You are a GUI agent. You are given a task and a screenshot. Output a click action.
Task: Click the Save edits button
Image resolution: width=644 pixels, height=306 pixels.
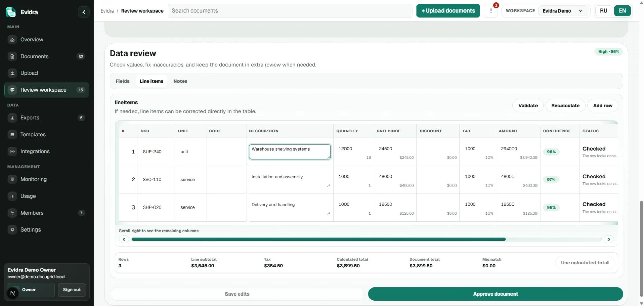237,294
